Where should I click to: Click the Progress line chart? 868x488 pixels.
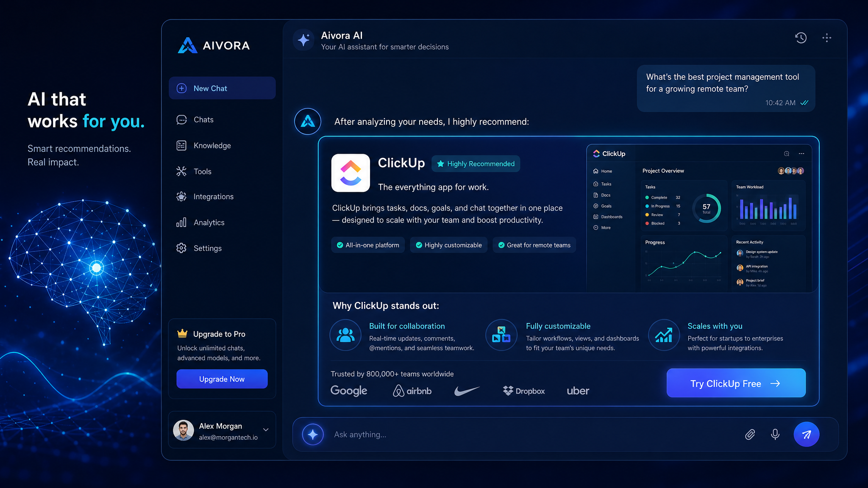tap(683, 265)
